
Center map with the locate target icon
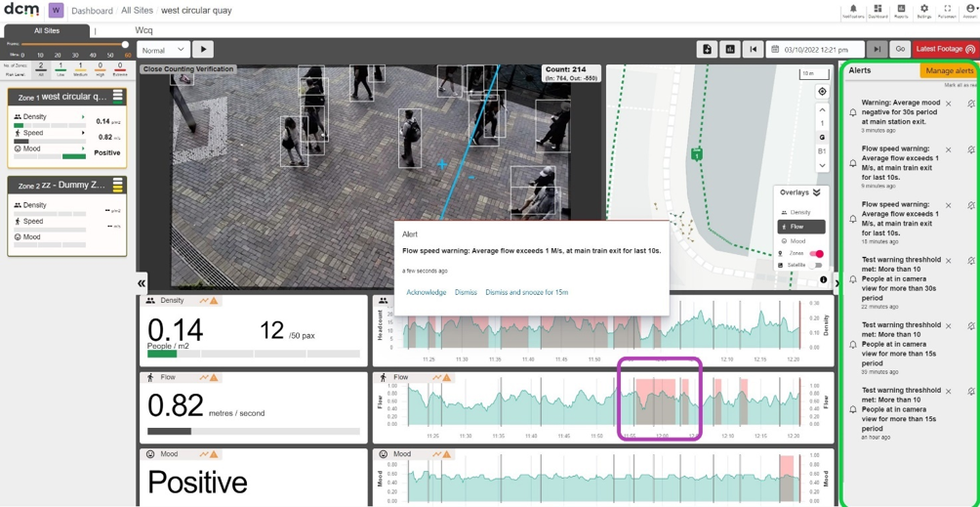tap(823, 92)
